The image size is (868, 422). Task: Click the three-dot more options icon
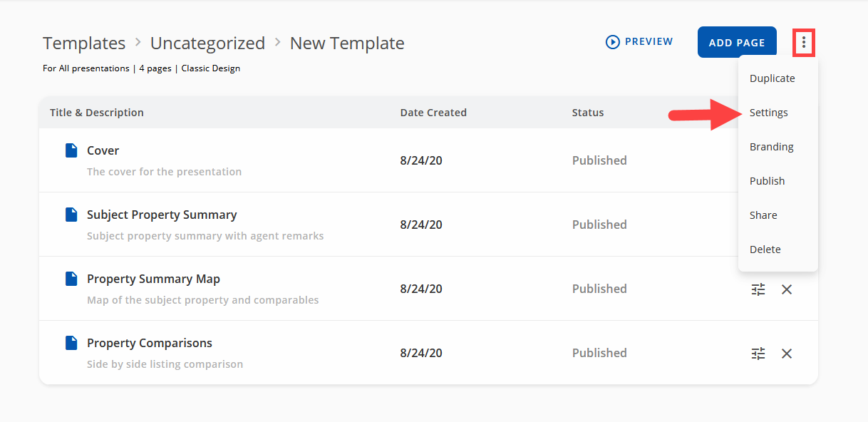click(804, 43)
